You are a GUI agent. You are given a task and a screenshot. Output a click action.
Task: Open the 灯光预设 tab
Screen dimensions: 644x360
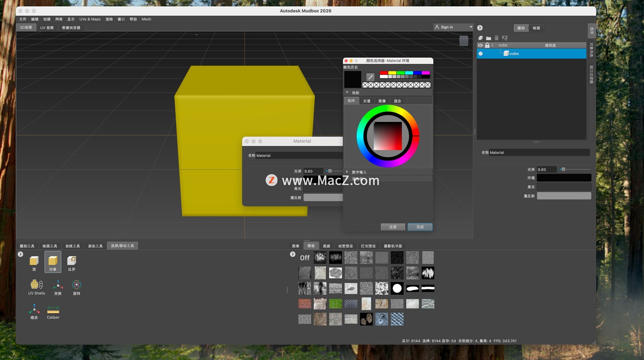tap(368, 246)
